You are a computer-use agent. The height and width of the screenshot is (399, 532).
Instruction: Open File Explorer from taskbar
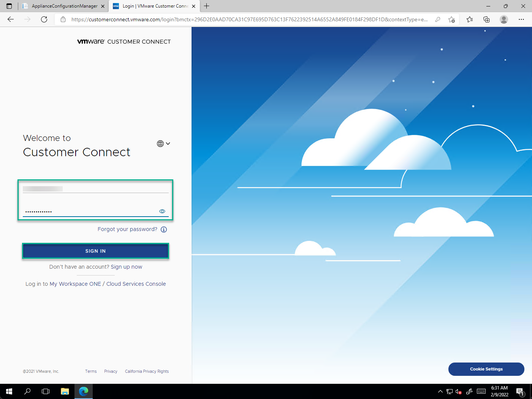65,391
